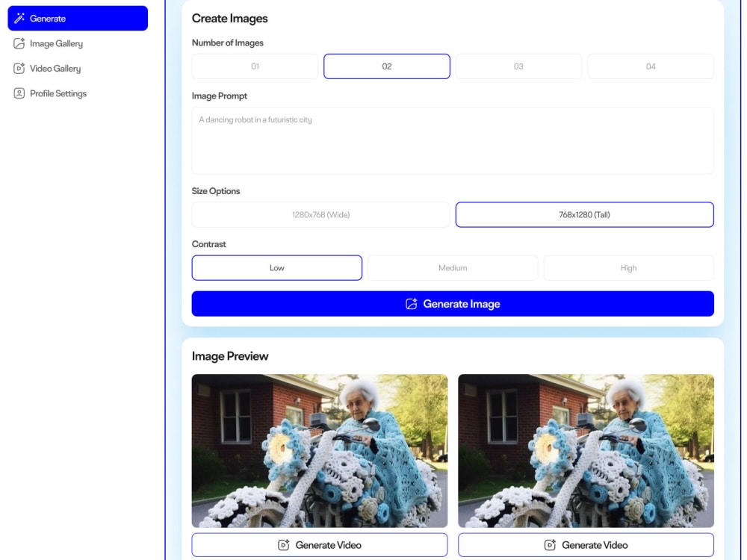Screen dimensions: 747x560
Task: Focus the Image Prompt text area
Action: pyautogui.click(x=453, y=140)
